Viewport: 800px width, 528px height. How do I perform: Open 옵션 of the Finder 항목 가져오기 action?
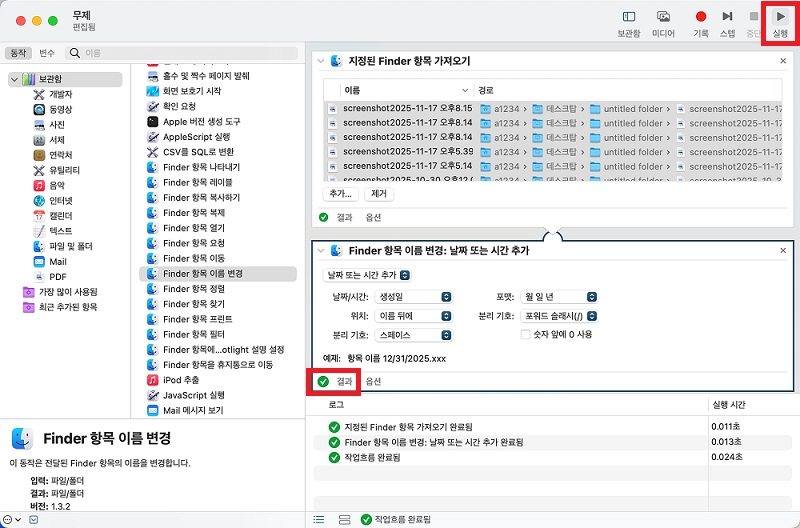(373, 217)
